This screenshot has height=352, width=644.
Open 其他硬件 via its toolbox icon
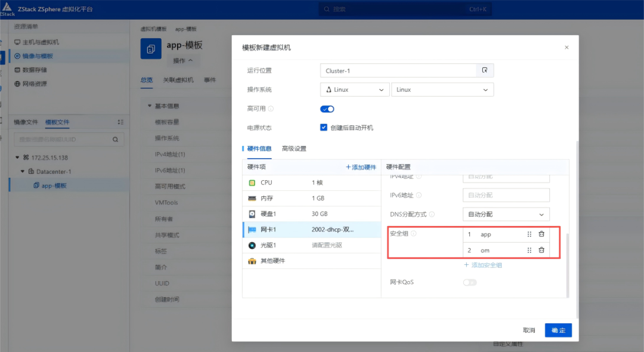(252, 261)
